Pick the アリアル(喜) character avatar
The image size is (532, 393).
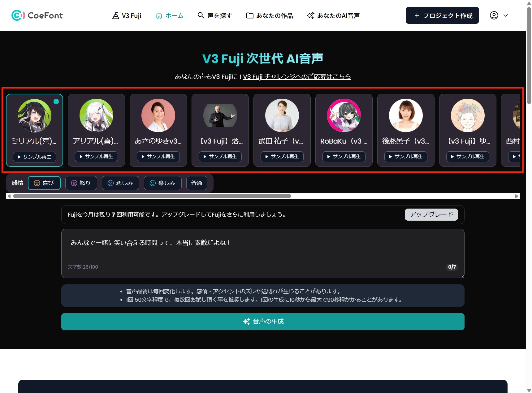tap(96, 115)
